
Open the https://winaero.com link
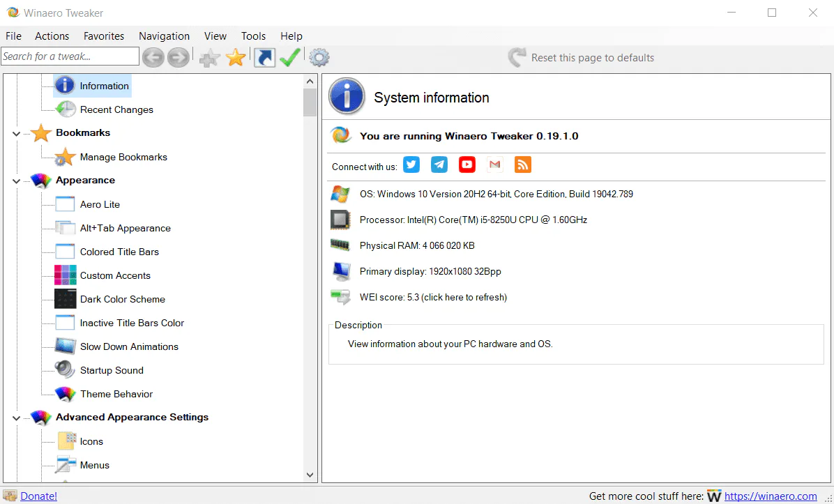(770, 496)
